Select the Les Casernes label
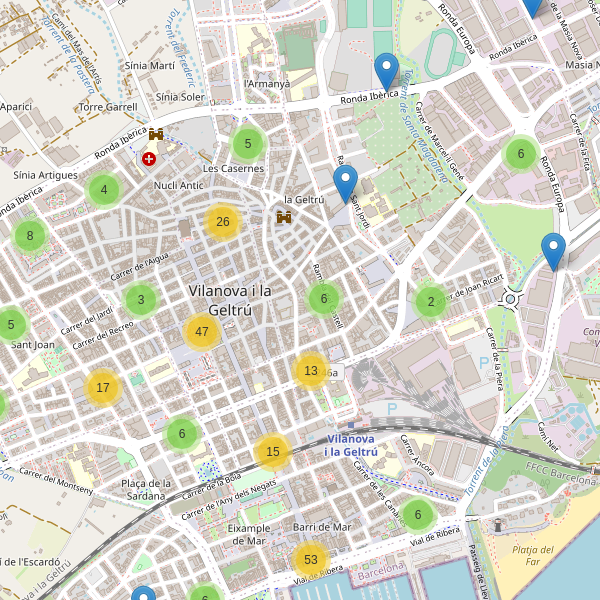This screenshot has width=600, height=600. (x=233, y=169)
